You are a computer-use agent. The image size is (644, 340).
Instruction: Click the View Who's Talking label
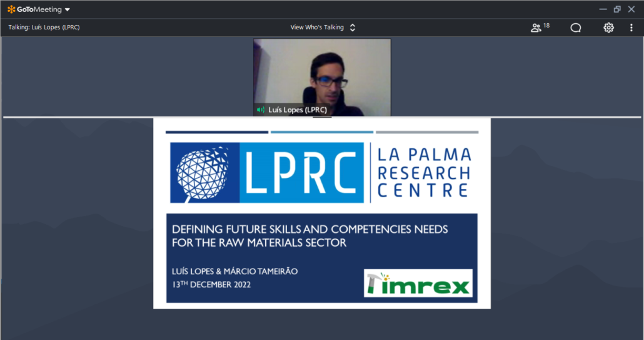pyautogui.click(x=317, y=28)
